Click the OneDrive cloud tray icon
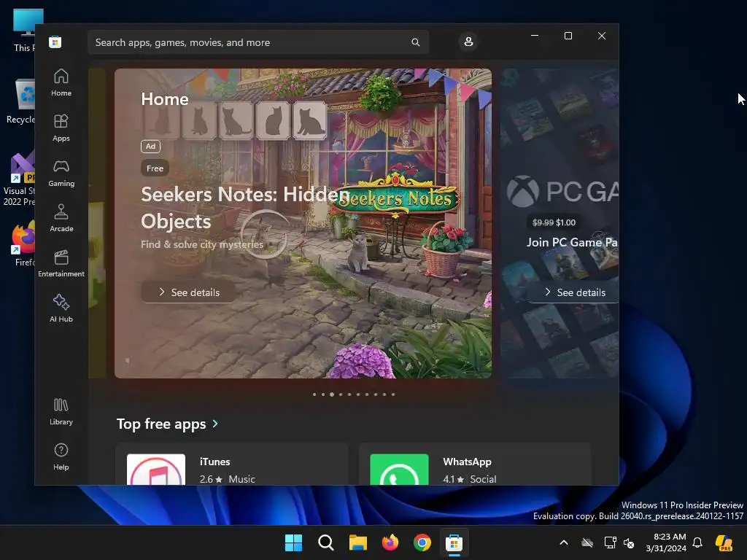Screen dimensions: 747x560 pos(587,542)
